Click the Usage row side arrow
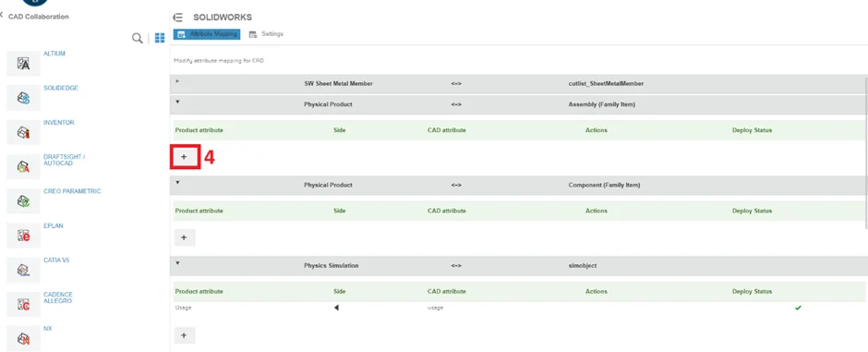 coord(336,308)
